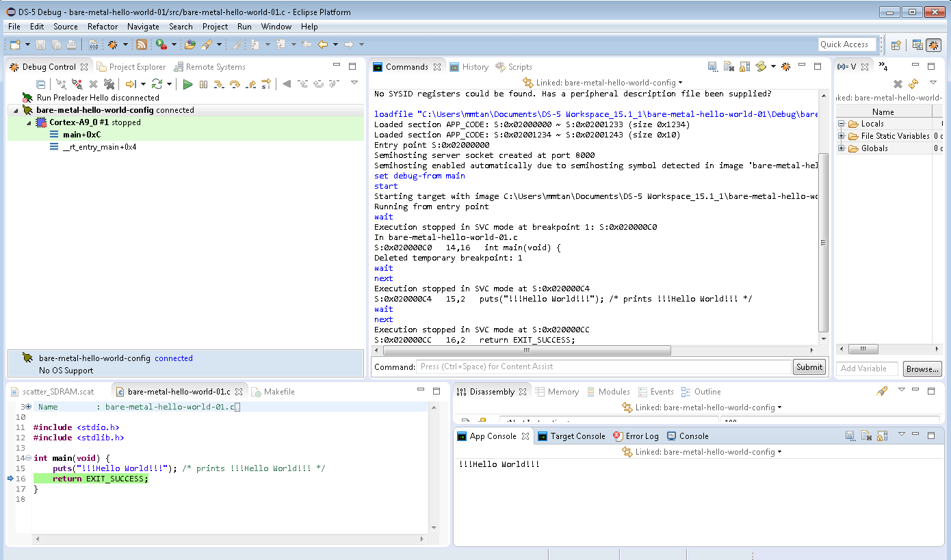Expand the Locals node in Variables

click(842, 124)
